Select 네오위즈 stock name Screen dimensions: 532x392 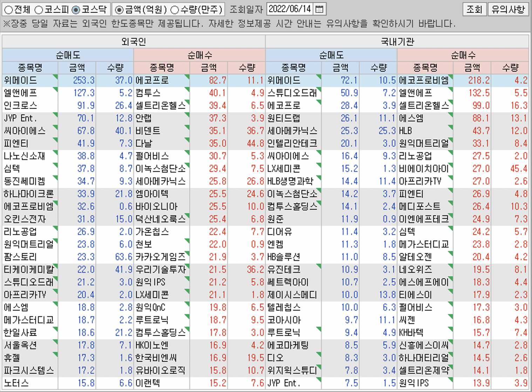pyautogui.click(x=416, y=270)
